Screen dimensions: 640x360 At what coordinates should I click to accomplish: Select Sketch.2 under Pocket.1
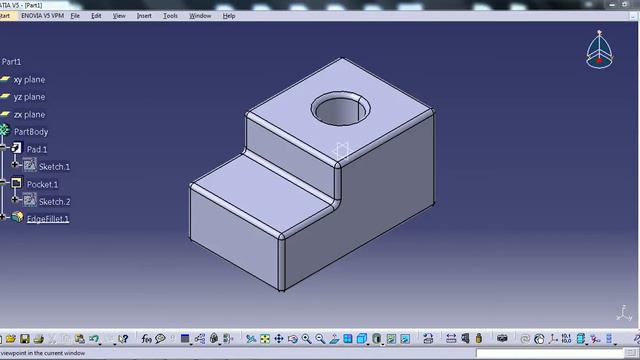[x=55, y=202]
